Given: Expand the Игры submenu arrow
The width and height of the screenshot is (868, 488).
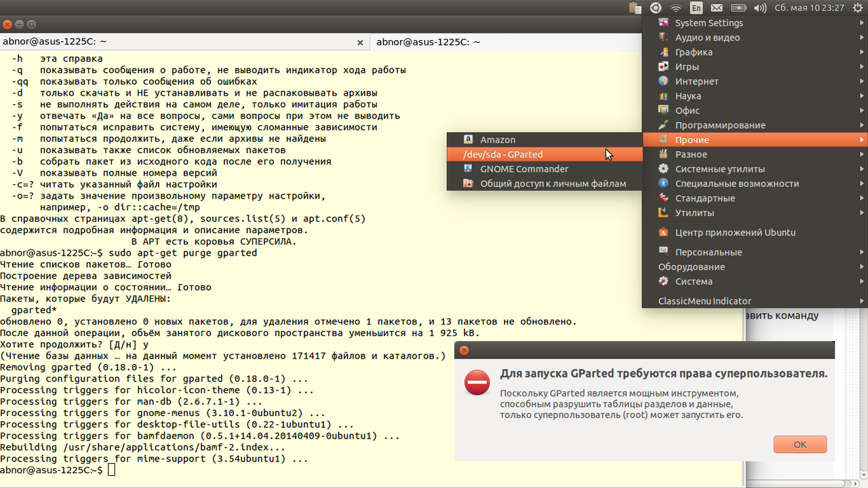Looking at the screenshot, I should click(862, 66).
